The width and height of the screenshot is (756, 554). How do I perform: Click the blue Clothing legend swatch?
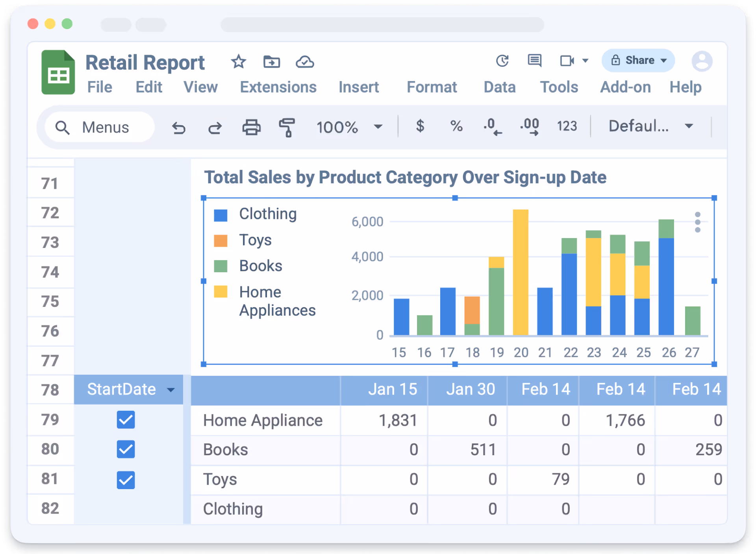click(220, 215)
